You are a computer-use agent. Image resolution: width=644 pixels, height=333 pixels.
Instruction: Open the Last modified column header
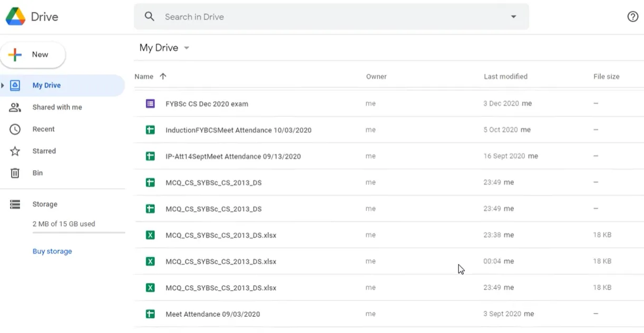tap(505, 76)
